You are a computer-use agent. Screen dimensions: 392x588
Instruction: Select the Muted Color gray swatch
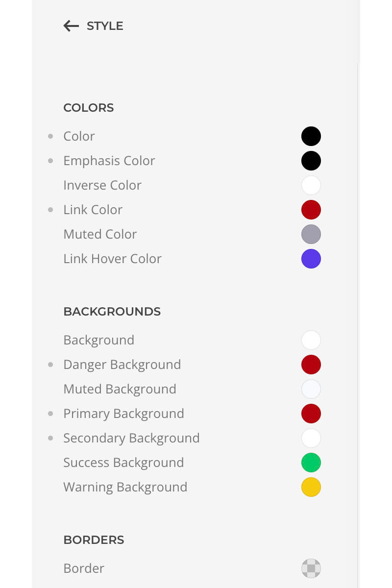click(x=311, y=234)
